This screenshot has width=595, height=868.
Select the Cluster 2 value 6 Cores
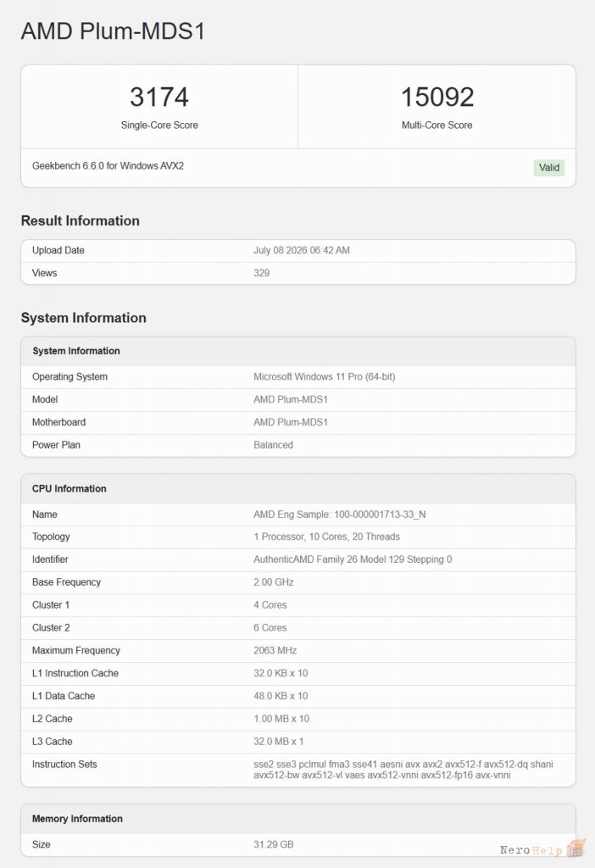tap(270, 627)
